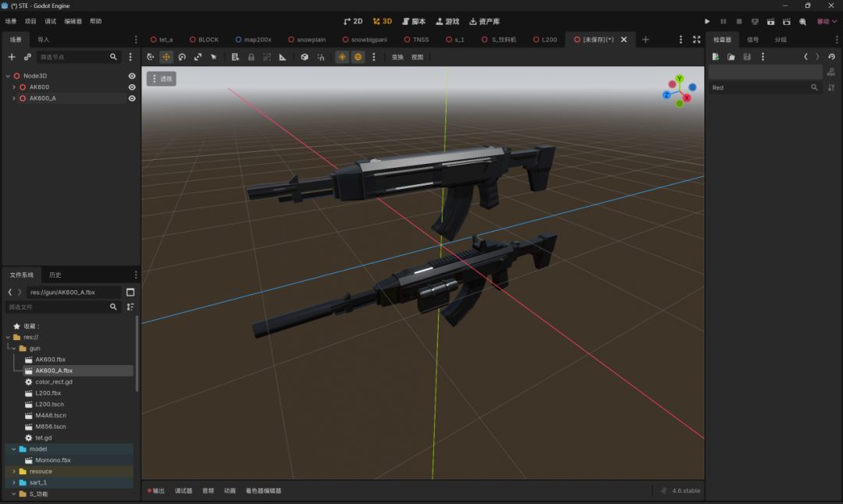Expand the resouce folder
843x504 pixels.
pyautogui.click(x=13, y=471)
